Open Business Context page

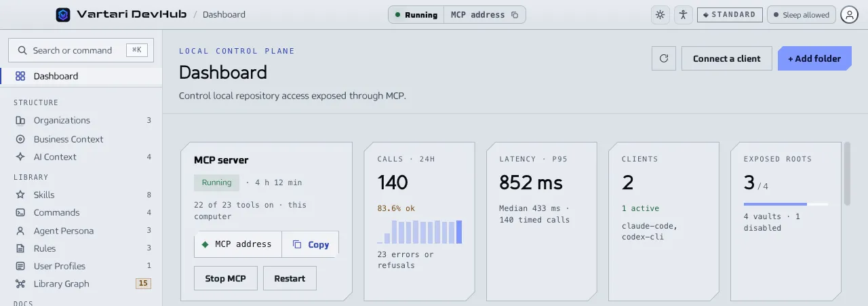(81, 139)
